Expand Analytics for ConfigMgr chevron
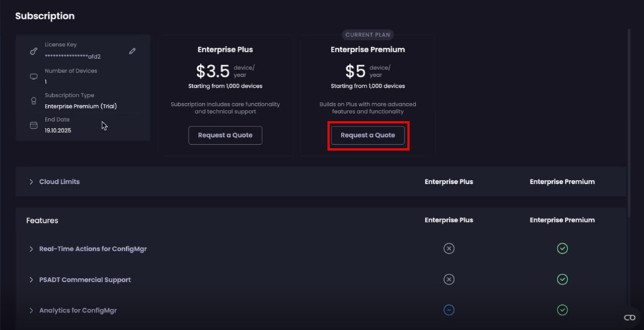The width and height of the screenshot is (644, 330). (31, 311)
